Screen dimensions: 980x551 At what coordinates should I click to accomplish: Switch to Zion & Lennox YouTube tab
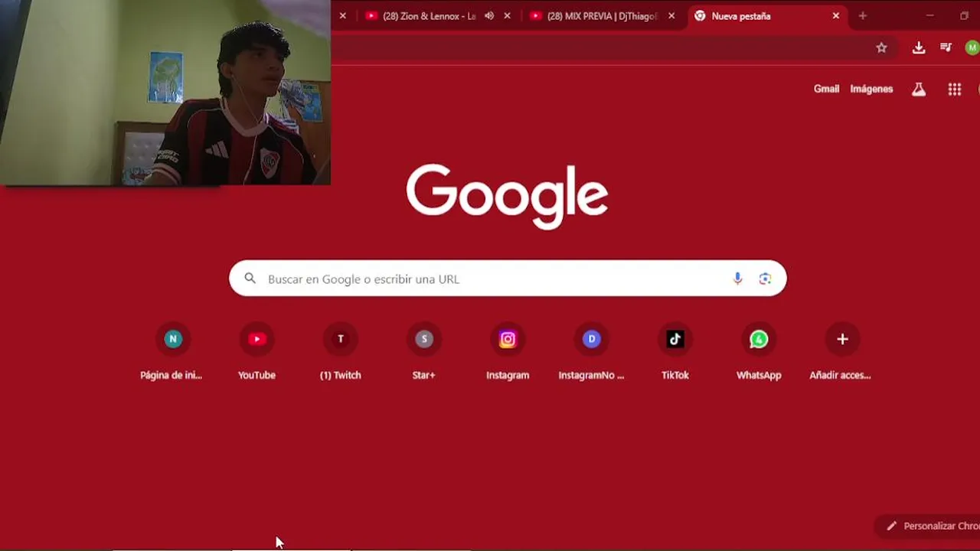[436, 16]
